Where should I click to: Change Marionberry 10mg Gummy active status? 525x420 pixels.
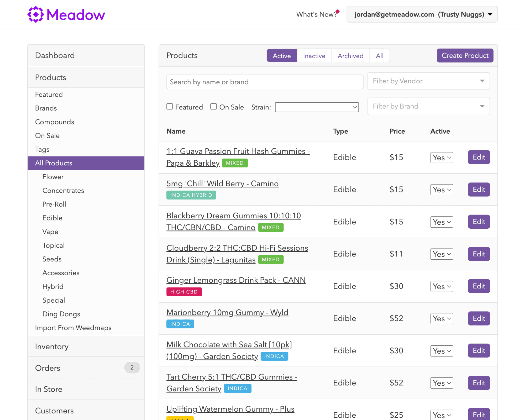pos(442,318)
